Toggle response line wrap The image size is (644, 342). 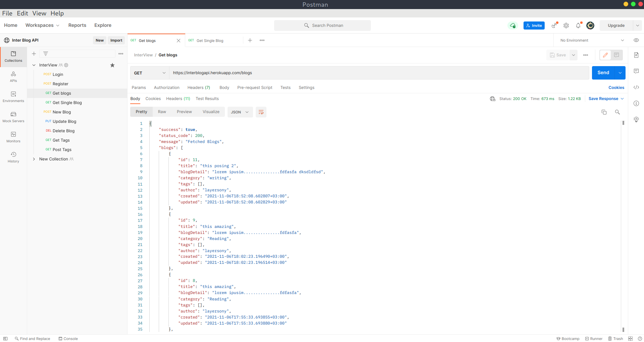(x=261, y=112)
